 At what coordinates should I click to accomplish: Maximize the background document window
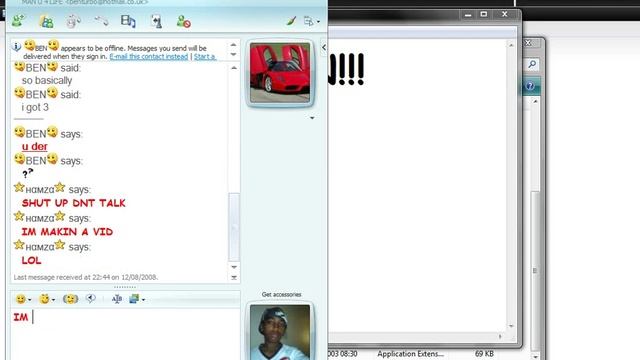coord(484,14)
